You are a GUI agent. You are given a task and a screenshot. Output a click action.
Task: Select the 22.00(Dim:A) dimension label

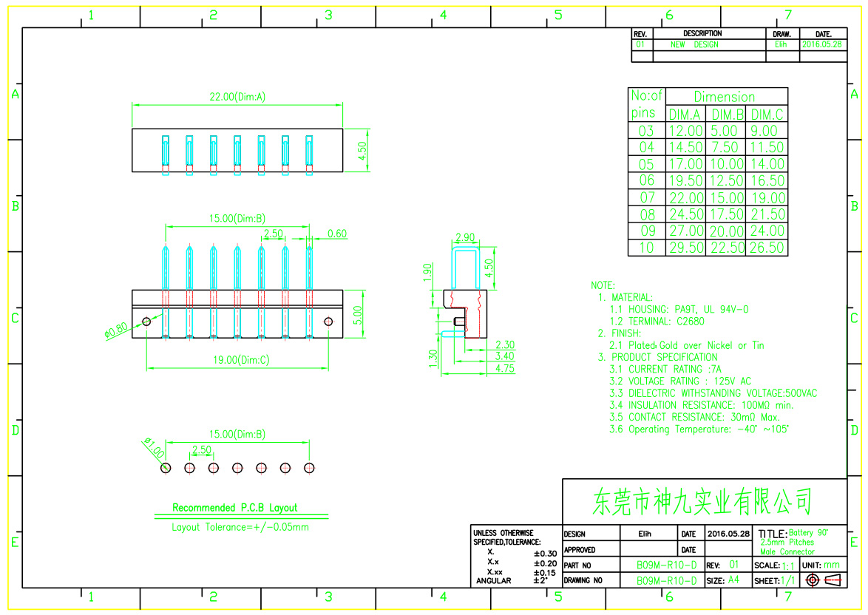[x=237, y=97]
